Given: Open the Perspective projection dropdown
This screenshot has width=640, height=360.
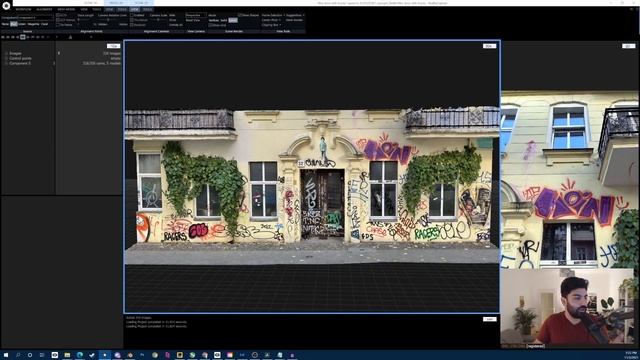Looking at the screenshot, I should point(196,15).
